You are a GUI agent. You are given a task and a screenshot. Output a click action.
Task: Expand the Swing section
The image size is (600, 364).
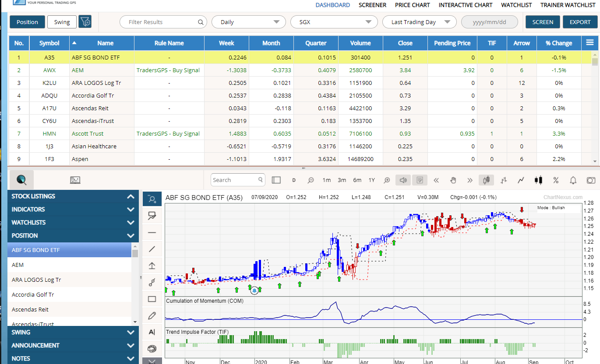74,332
